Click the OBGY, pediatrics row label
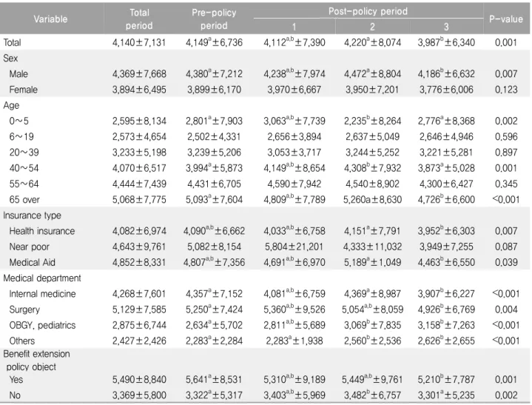This screenshot has width=532, height=405. click(42, 325)
